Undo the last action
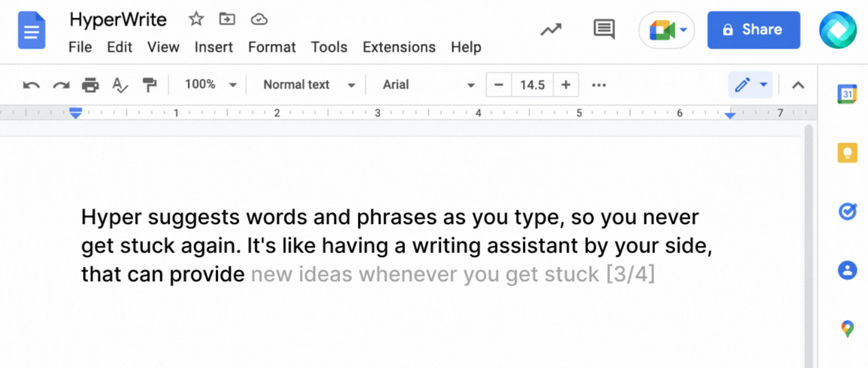Image resolution: width=868 pixels, height=368 pixels. pyautogui.click(x=31, y=85)
